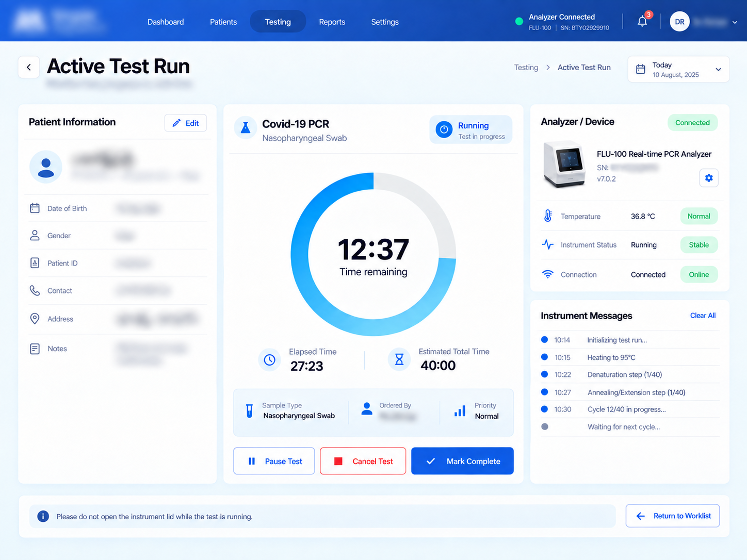Pause the running test
This screenshot has width=747, height=560.
point(274,461)
